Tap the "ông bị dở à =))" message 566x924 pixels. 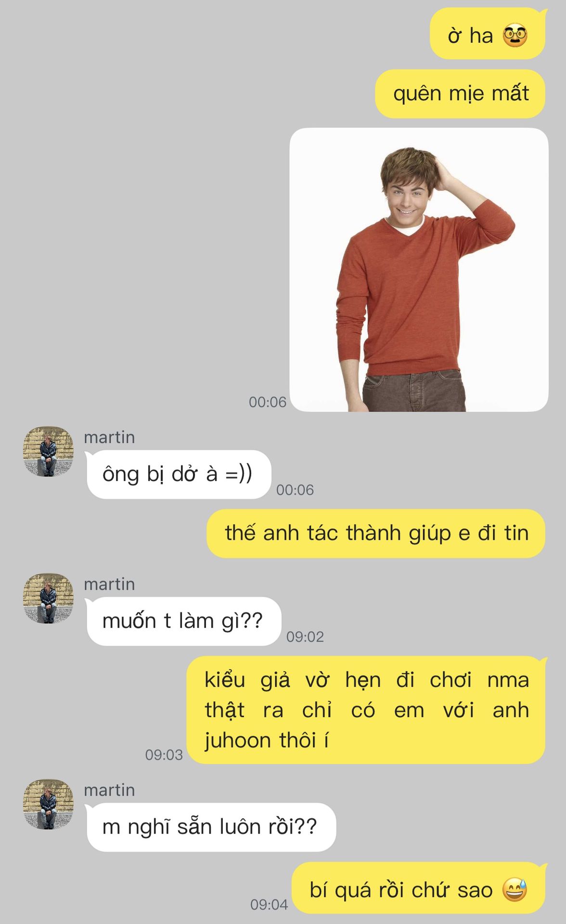[179, 475]
